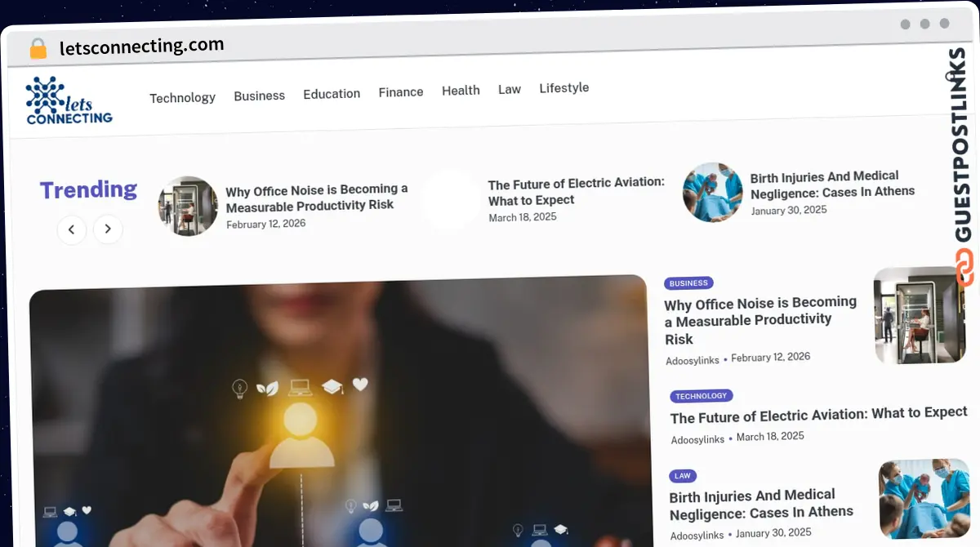
Task: Click author Adoosylinks on birth injuries post
Action: point(697,536)
